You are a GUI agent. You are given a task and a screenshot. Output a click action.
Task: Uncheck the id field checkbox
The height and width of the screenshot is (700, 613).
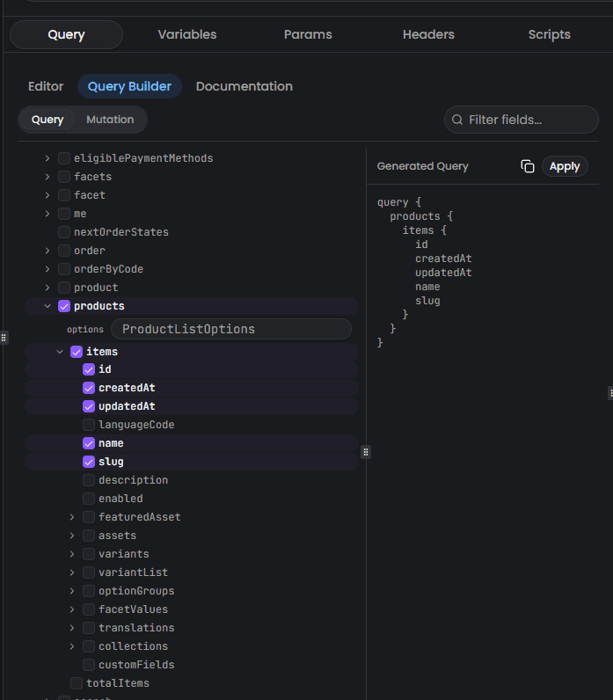click(x=89, y=369)
